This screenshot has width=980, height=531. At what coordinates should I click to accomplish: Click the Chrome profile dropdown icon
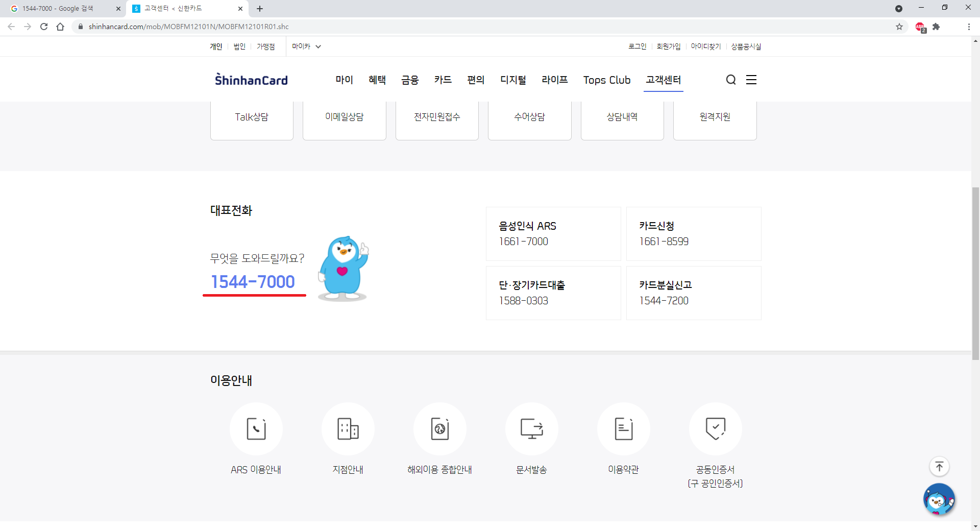[899, 9]
